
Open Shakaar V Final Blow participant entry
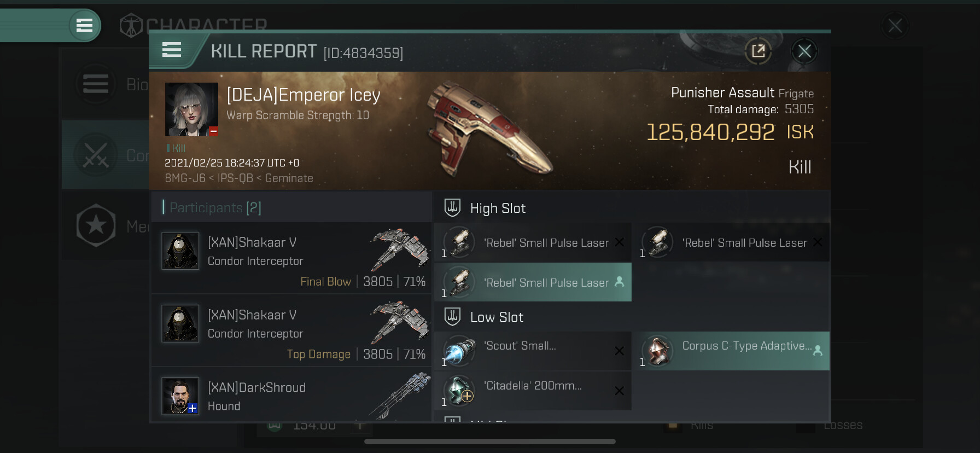[x=291, y=258]
